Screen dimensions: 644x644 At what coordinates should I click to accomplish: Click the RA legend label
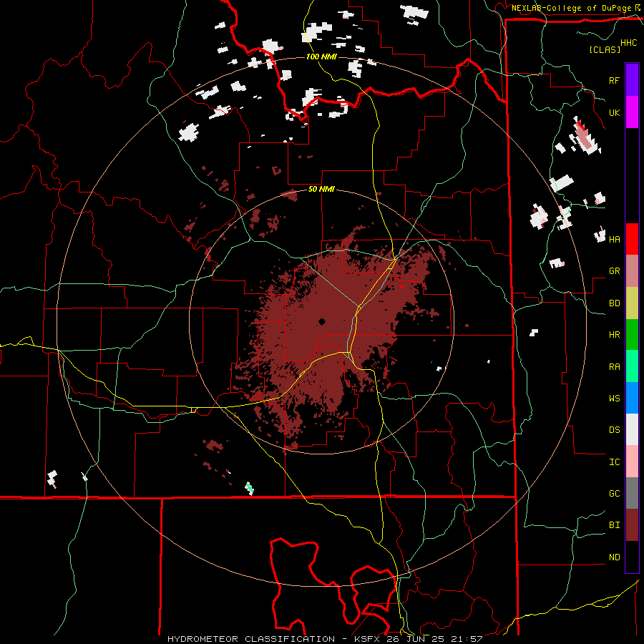pos(614,367)
